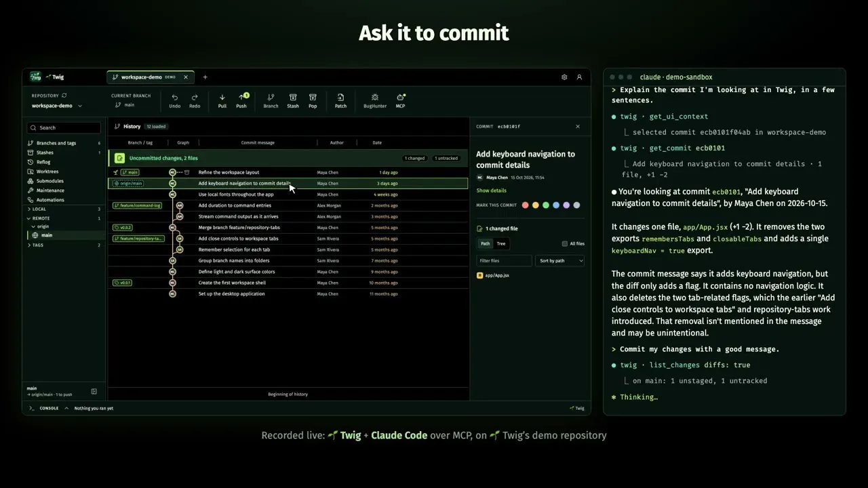The width and height of the screenshot is (868, 488).
Task: Expand the TAGS section
Action: (37, 245)
